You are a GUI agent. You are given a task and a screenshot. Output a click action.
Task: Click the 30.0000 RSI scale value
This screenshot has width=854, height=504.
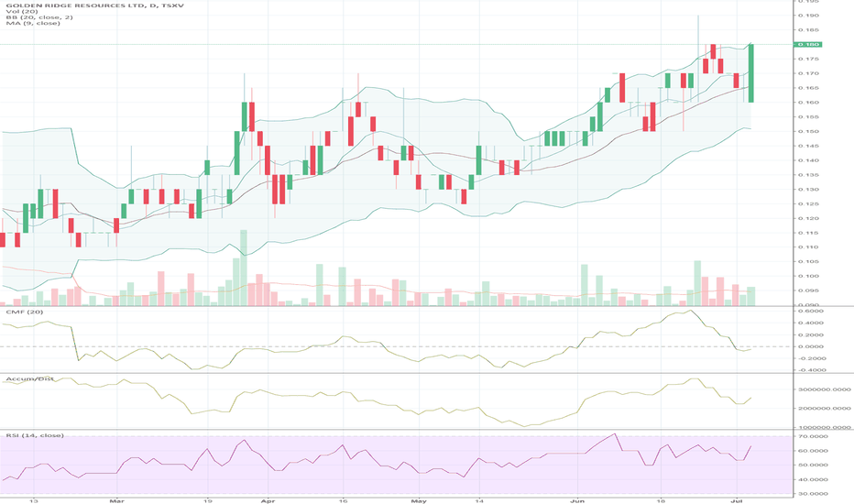(813, 494)
